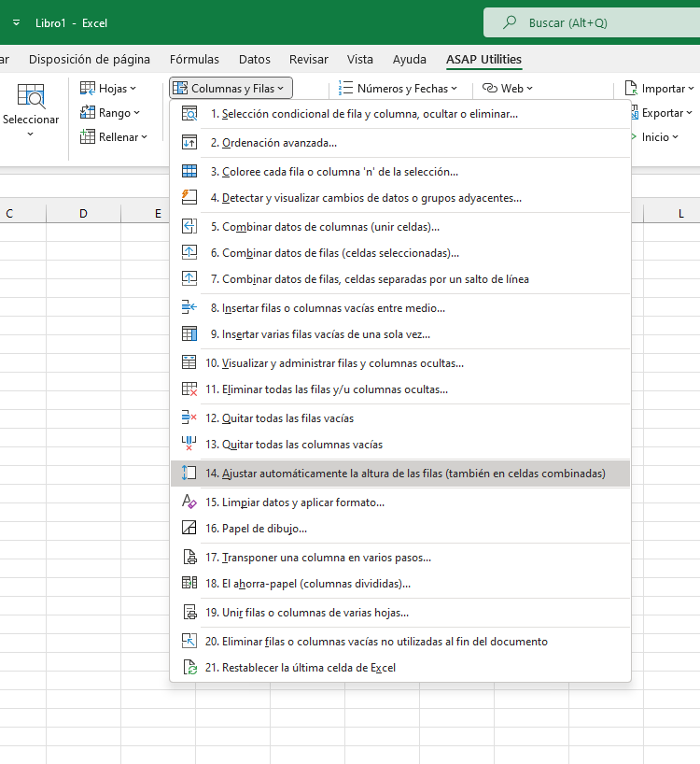The height and width of the screenshot is (764, 700).
Task: Expand the Rango dropdown
Action: coord(110,113)
